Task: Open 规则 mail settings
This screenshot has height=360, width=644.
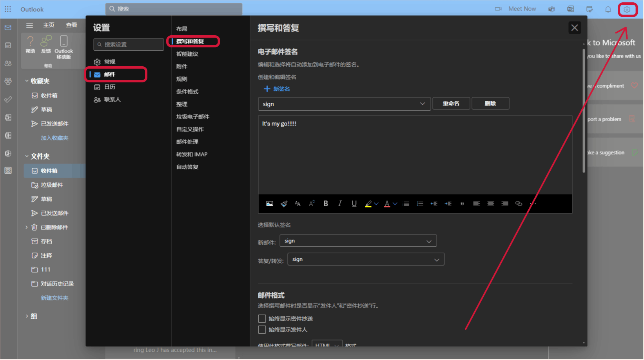Action: (182, 79)
